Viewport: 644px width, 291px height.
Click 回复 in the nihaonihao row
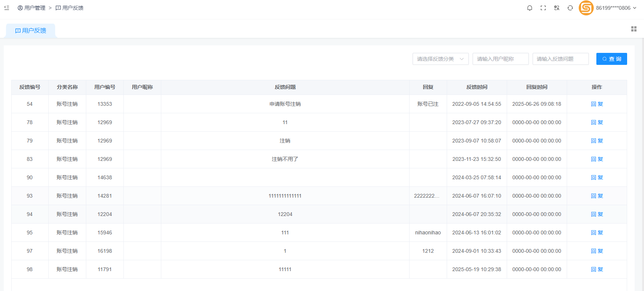pyautogui.click(x=597, y=232)
